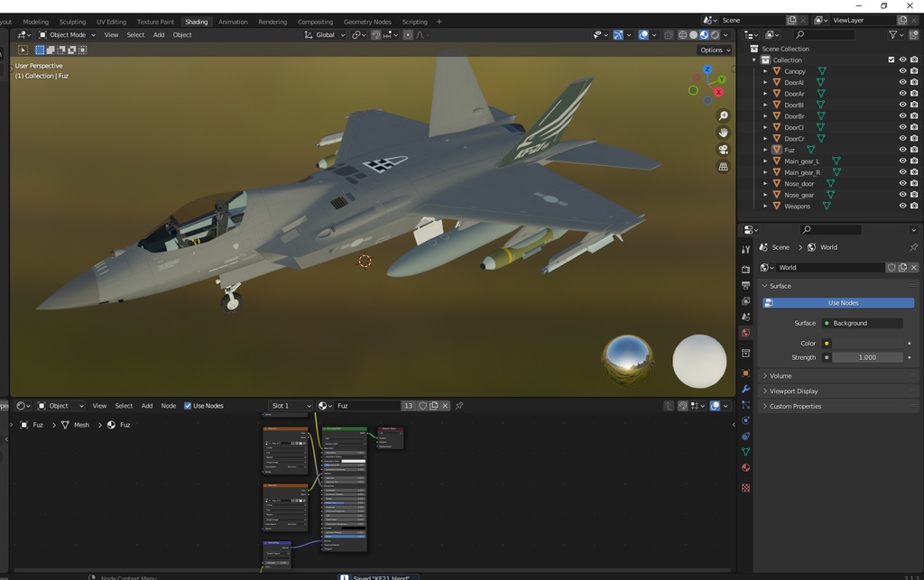Toggle Collection exclude checkbox in outliner
Image resolution: width=924 pixels, height=580 pixels.
891,60
